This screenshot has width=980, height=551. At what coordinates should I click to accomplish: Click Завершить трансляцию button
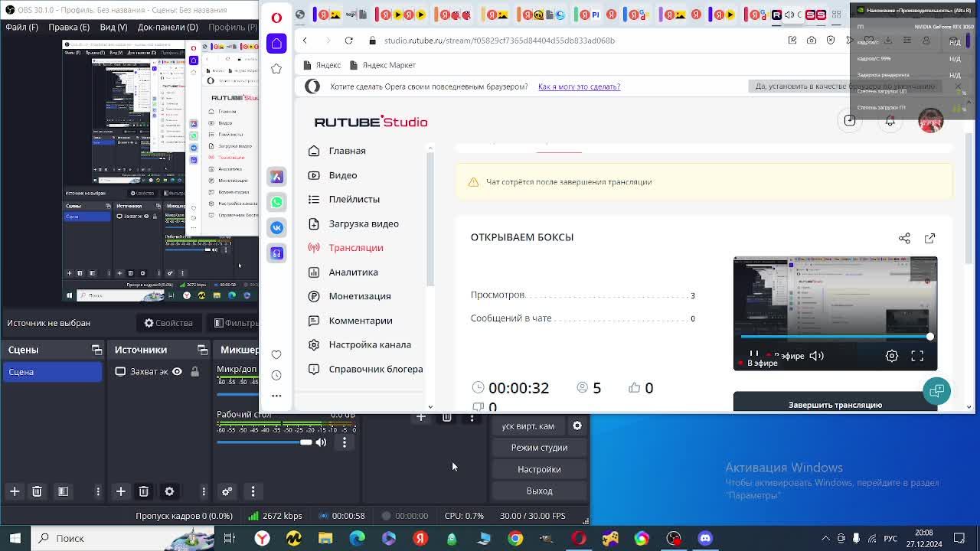click(835, 402)
